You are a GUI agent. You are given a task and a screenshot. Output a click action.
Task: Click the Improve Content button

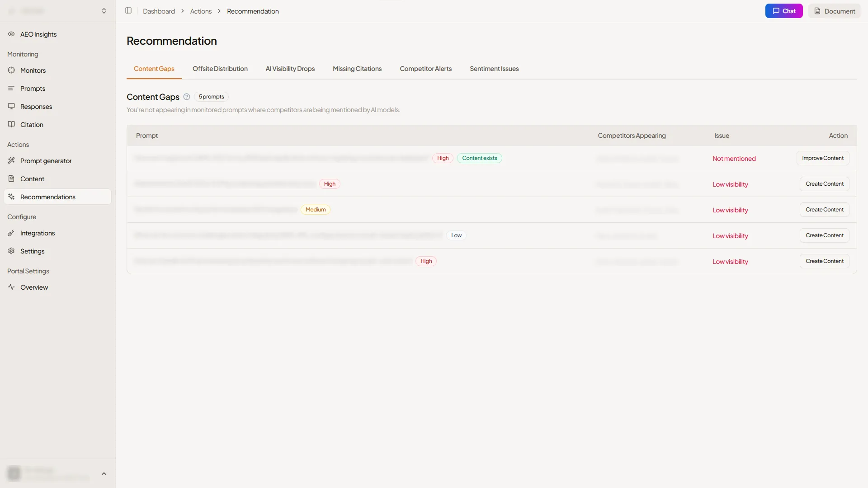coord(823,158)
